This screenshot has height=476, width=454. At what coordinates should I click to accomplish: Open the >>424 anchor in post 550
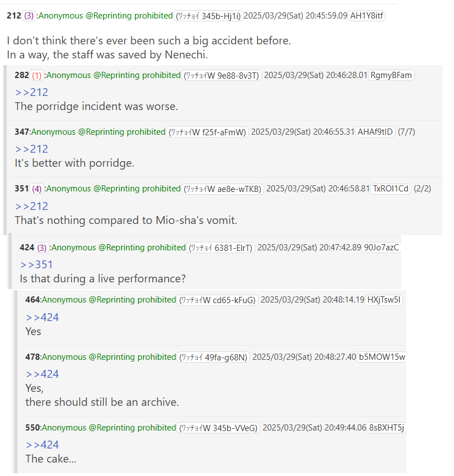click(x=42, y=445)
